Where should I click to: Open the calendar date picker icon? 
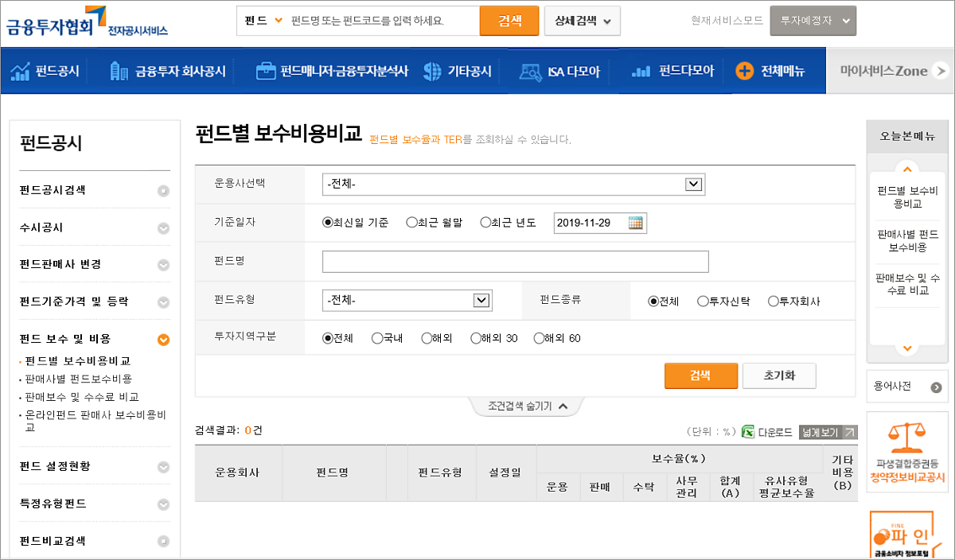[635, 223]
